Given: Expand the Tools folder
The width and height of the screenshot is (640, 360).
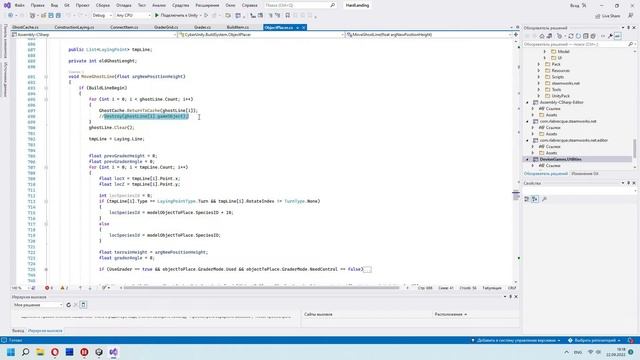Looking at the screenshot, I should (x=539, y=89).
